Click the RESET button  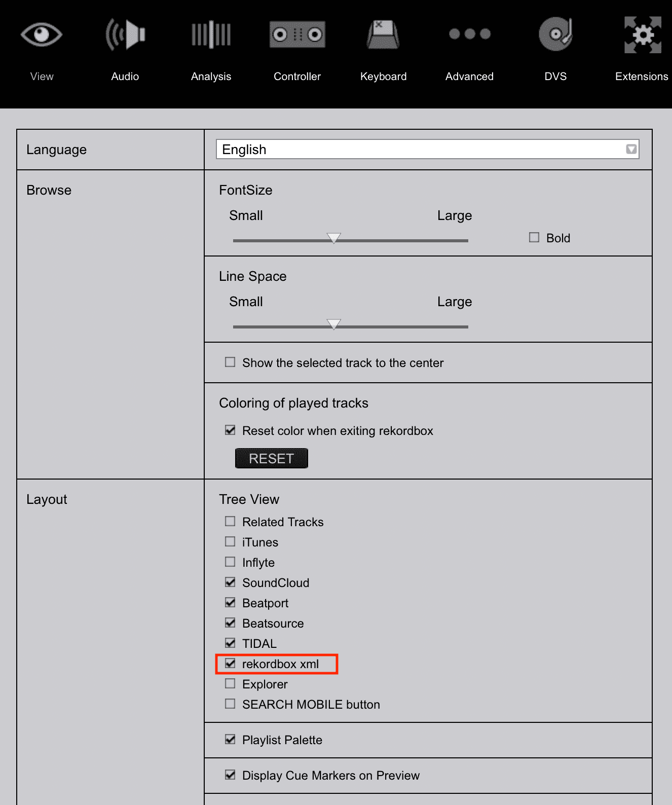272,458
